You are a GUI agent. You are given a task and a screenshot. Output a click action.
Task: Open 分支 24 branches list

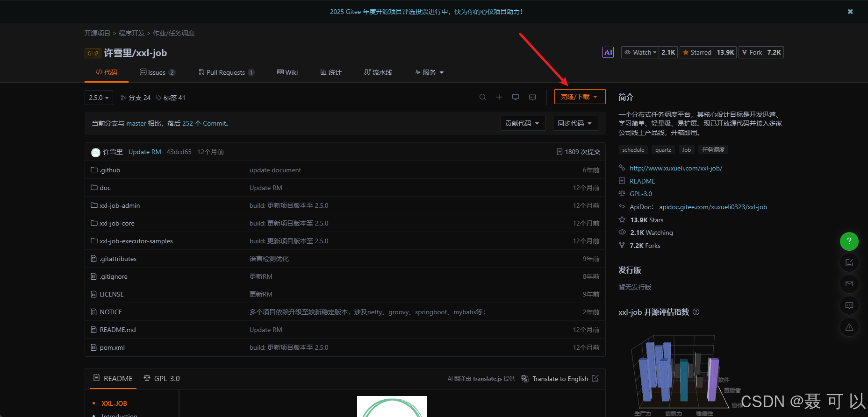pyautogui.click(x=136, y=98)
